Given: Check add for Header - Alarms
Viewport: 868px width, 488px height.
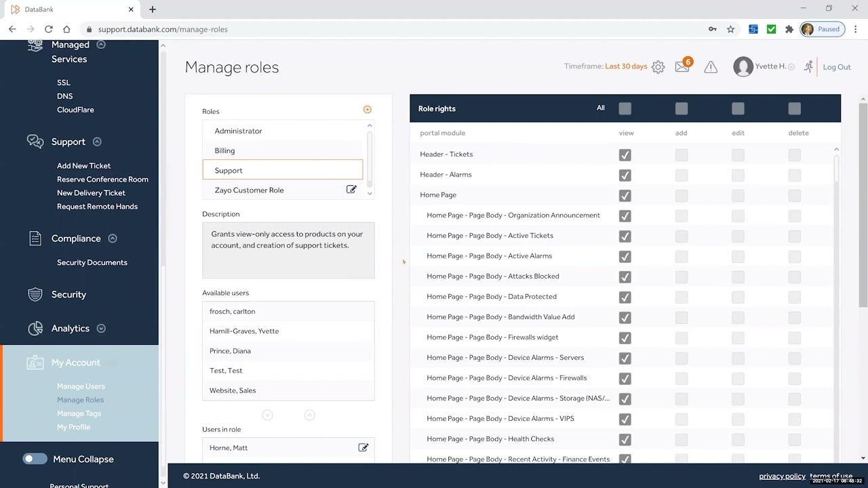Looking at the screenshot, I should click(x=682, y=175).
